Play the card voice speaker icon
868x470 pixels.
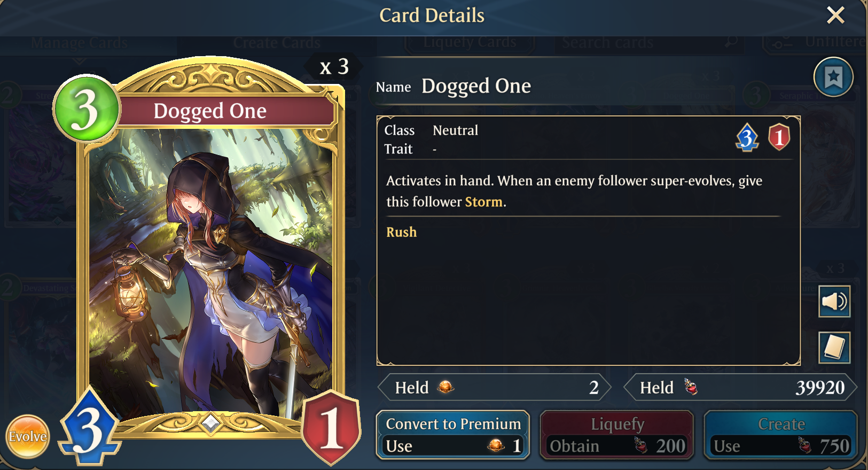pyautogui.click(x=834, y=302)
